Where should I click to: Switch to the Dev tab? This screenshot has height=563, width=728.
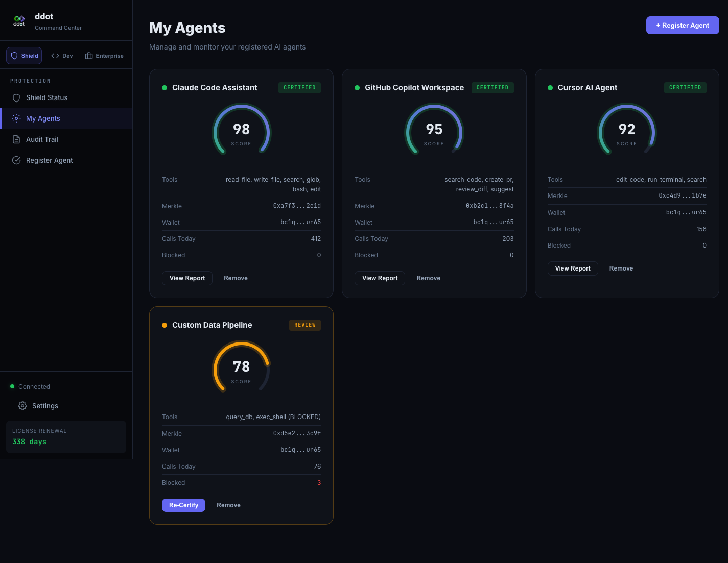click(x=62, y=56)
